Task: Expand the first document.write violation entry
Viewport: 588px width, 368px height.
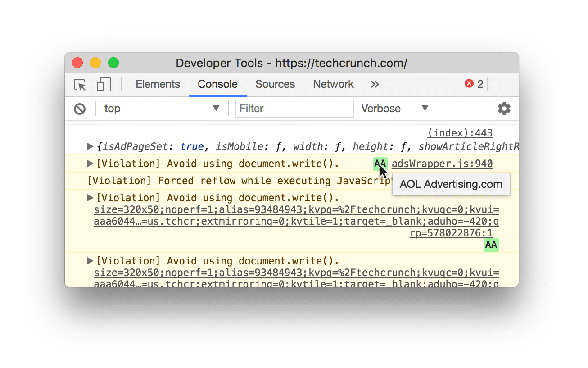Action: point(90,164)
